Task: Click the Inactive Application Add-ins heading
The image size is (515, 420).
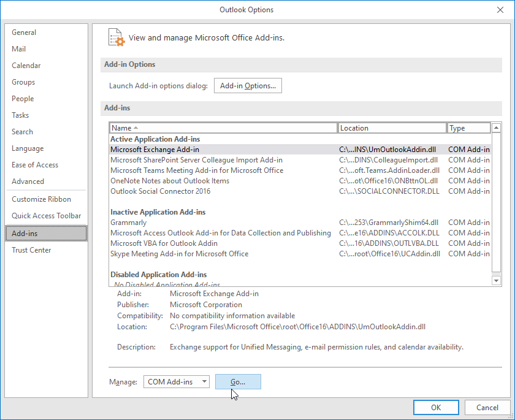Action: pyautogui.click(x=158, y=212)
